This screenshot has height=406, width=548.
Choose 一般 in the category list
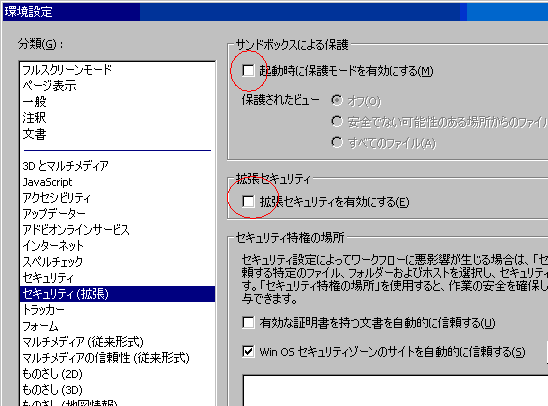pos(117,102)
